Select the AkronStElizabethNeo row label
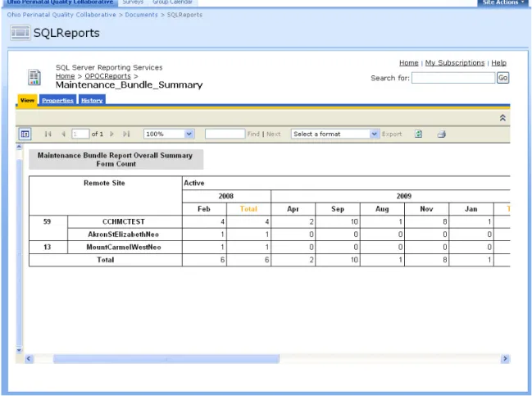 click(124, 234)
